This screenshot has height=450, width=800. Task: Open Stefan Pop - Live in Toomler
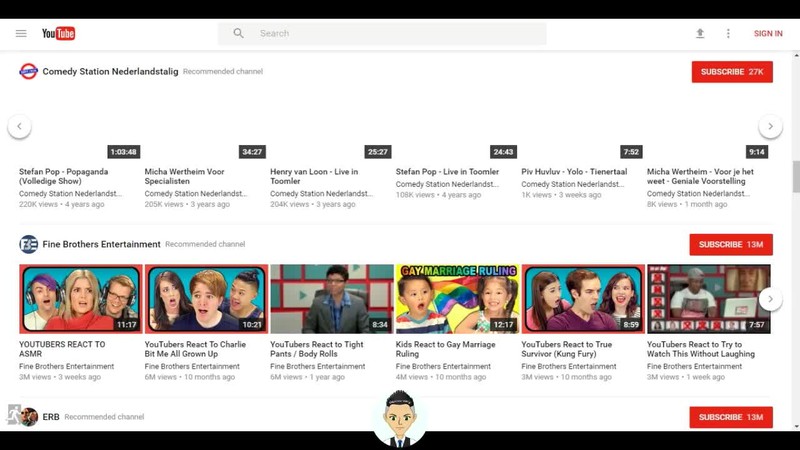pyautogui.click(x=447, y=172)
